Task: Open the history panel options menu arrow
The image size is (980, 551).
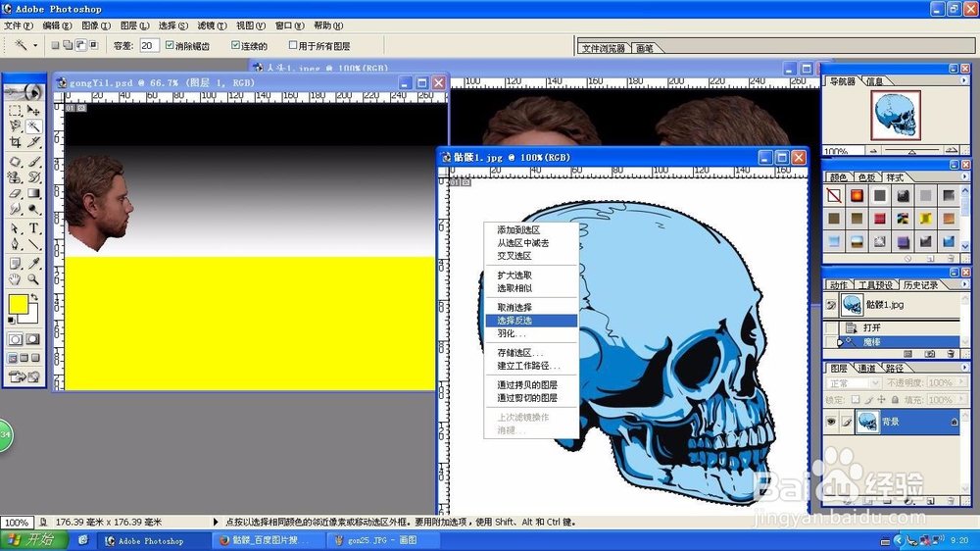Action: pos(963,284)
